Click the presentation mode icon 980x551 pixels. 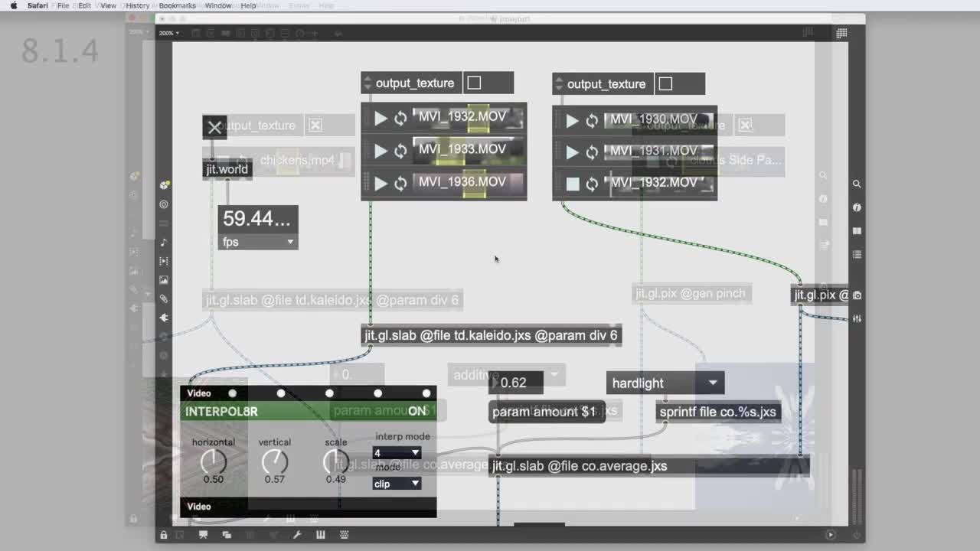click(203, 535)
